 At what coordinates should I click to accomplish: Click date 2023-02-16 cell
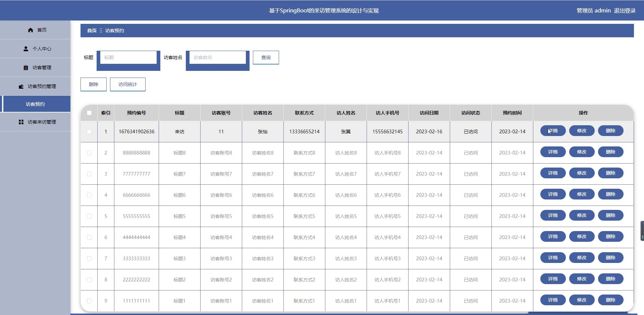pos(429,132)
